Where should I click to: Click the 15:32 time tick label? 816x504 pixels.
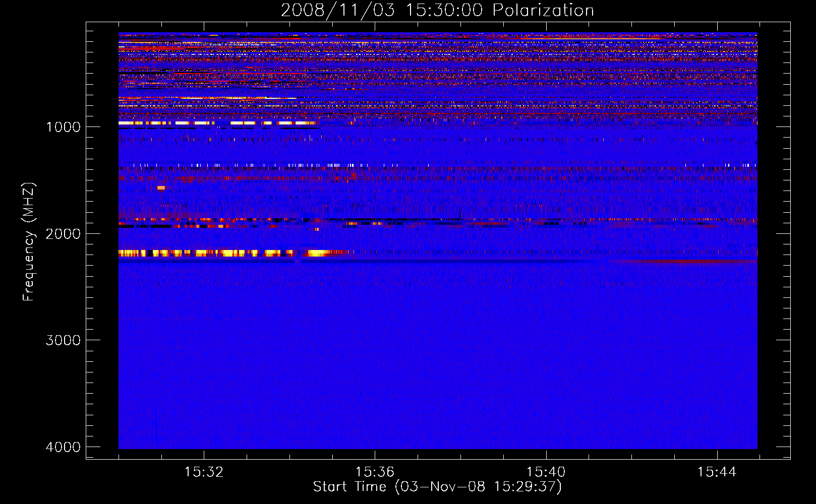pyautogui.click(x=204, y=472)
